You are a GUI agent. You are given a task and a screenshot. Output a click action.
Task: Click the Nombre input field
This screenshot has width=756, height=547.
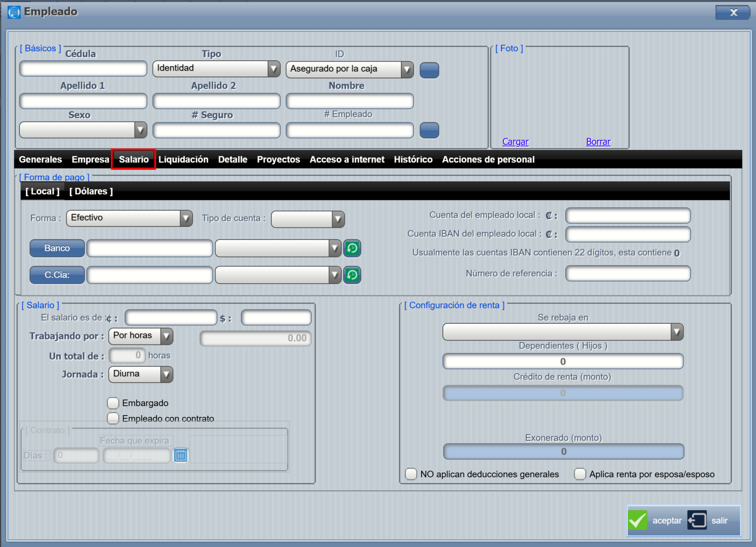point(350,101)
